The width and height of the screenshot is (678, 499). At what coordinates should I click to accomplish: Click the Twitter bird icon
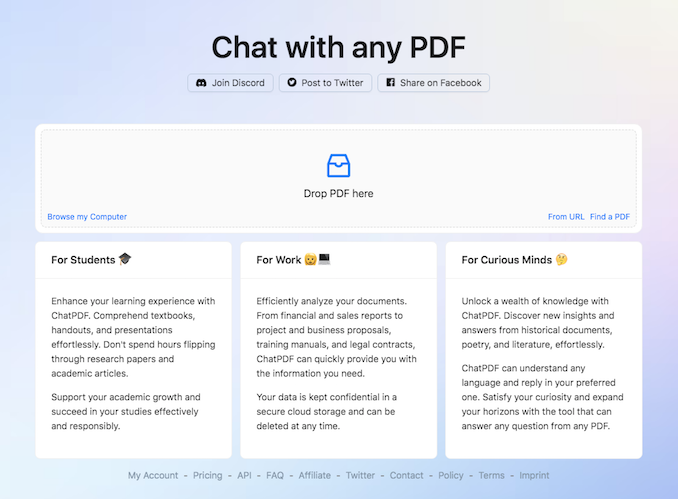pos(292,82)
